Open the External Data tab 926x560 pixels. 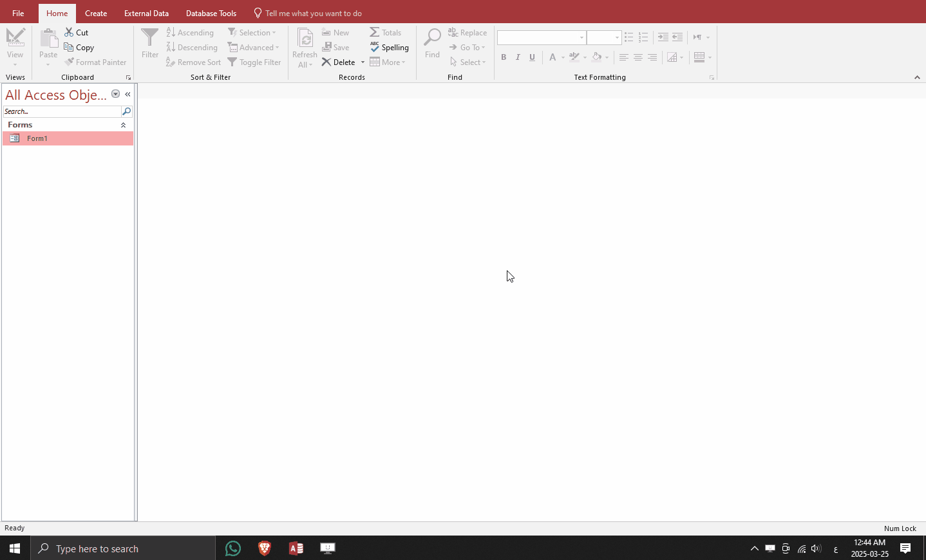(146, 13)
